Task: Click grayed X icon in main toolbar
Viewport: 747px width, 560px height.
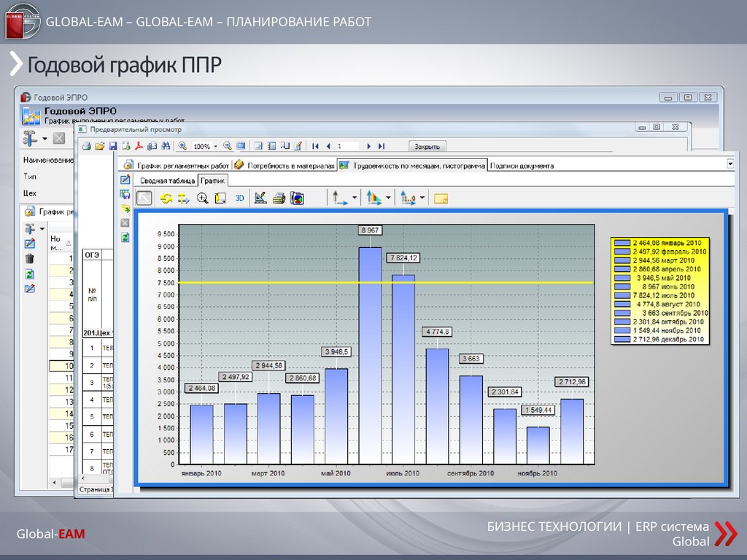Action: point(58,139)
